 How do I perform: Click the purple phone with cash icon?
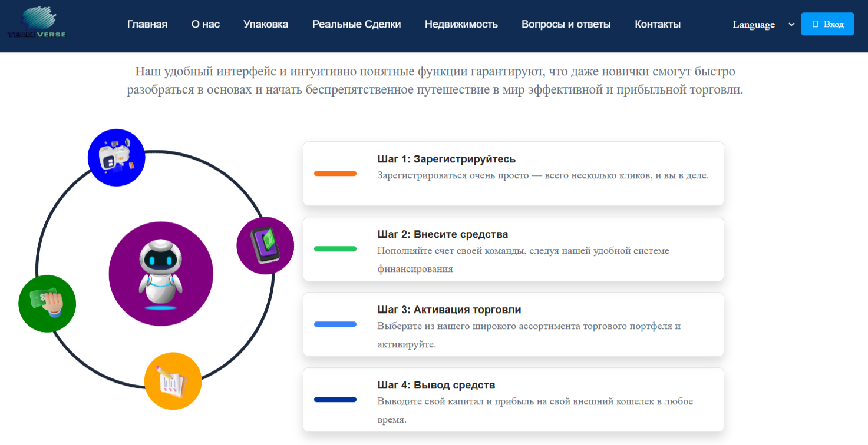(x=265, y=245)
